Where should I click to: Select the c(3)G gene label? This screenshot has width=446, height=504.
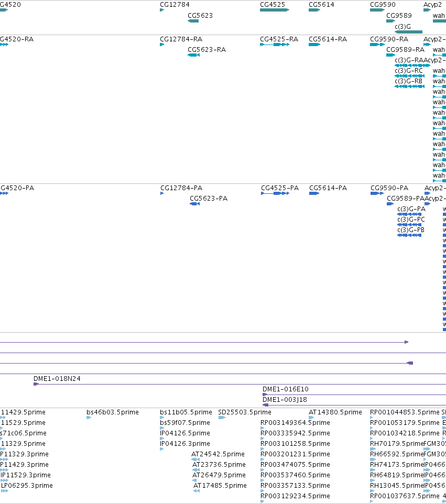[x=403, y=26]
